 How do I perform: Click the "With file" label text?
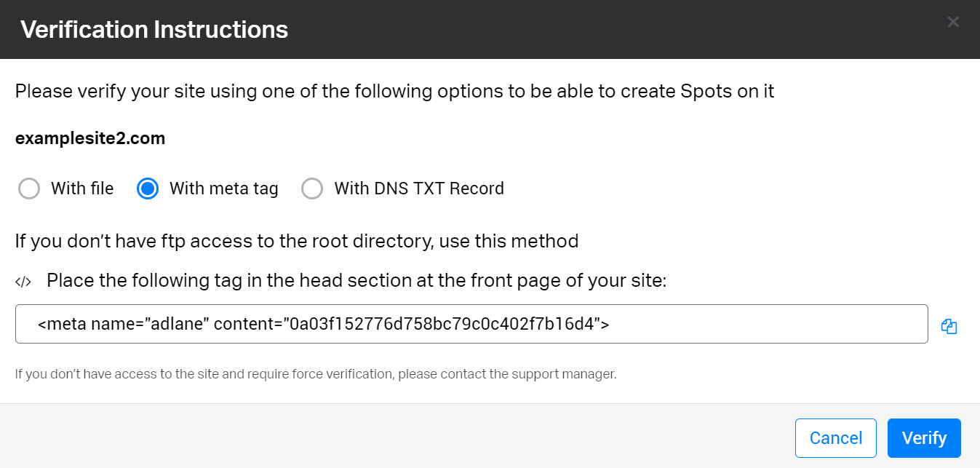point(82,189)
